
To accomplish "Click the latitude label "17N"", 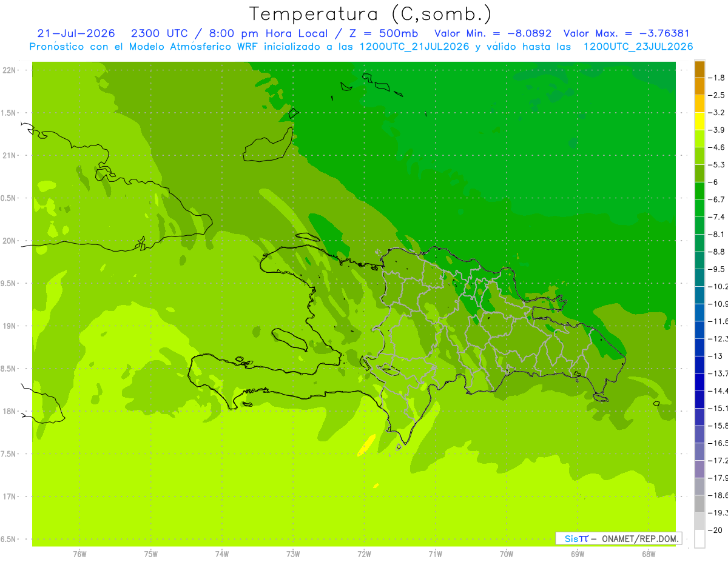I will pyautogui.click(x=9, y=497).
